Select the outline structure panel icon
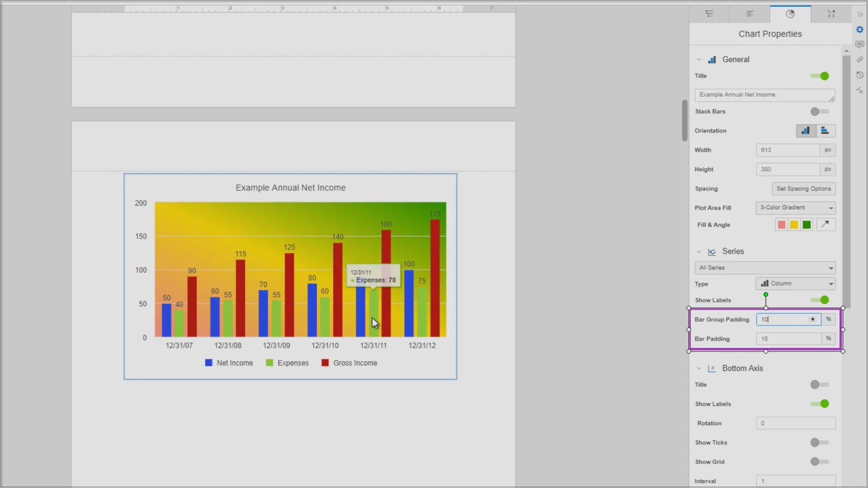The height and width of the screenshot is (488, 868). click(710, 14)
